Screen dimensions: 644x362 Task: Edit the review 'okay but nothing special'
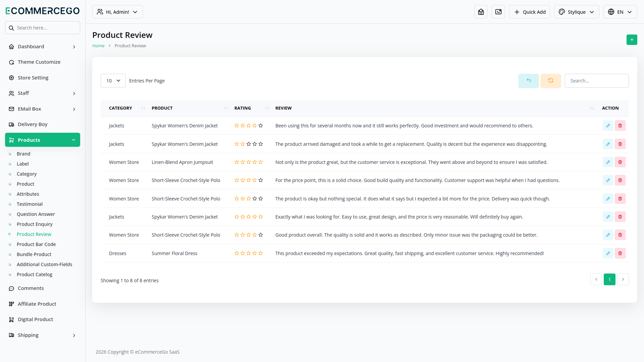coord(608,199)
